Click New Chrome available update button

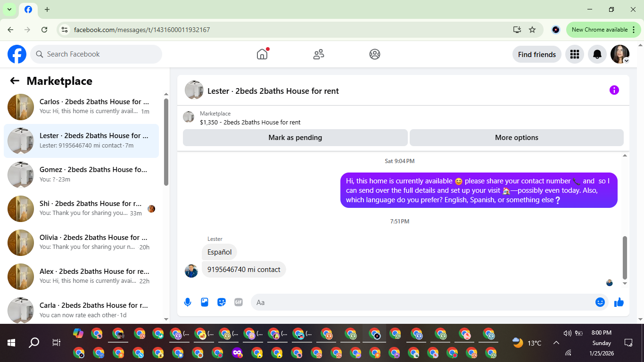click(x=603, y=30)
